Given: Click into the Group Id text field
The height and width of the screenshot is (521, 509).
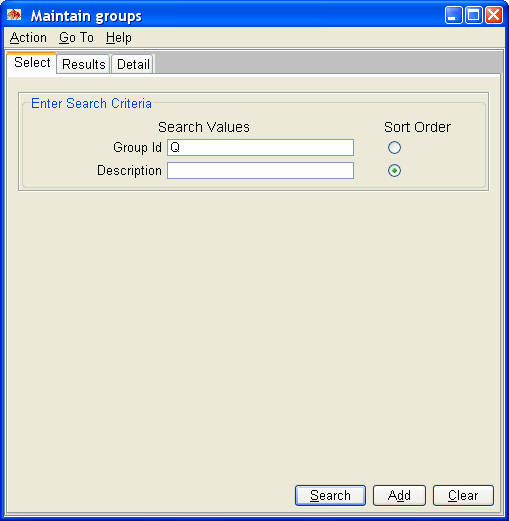Looking at the screenshot, I should (x=260, y=147).
